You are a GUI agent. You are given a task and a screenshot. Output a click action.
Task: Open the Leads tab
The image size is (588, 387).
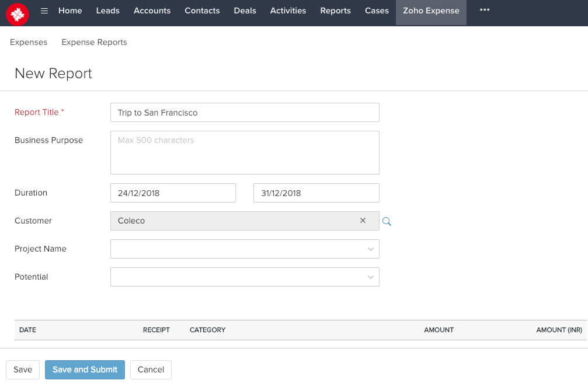pyautogui.click(x=107, y=11)
